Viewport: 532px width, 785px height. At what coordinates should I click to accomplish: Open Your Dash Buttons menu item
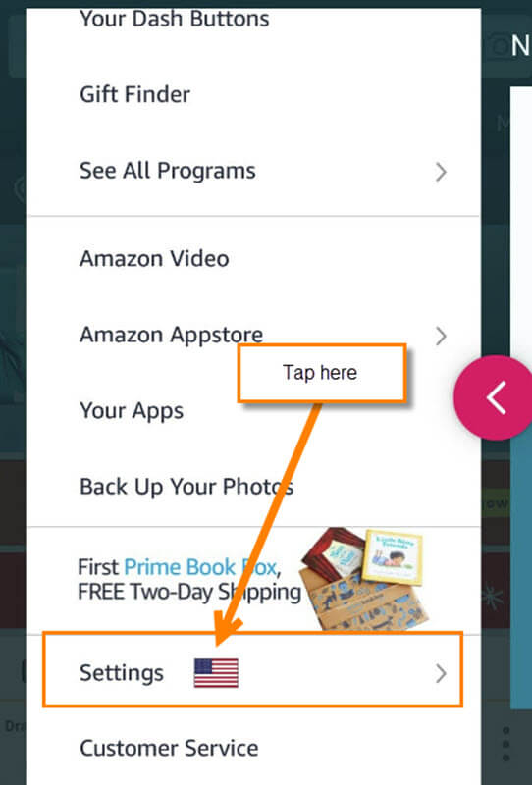click(175, 19)
